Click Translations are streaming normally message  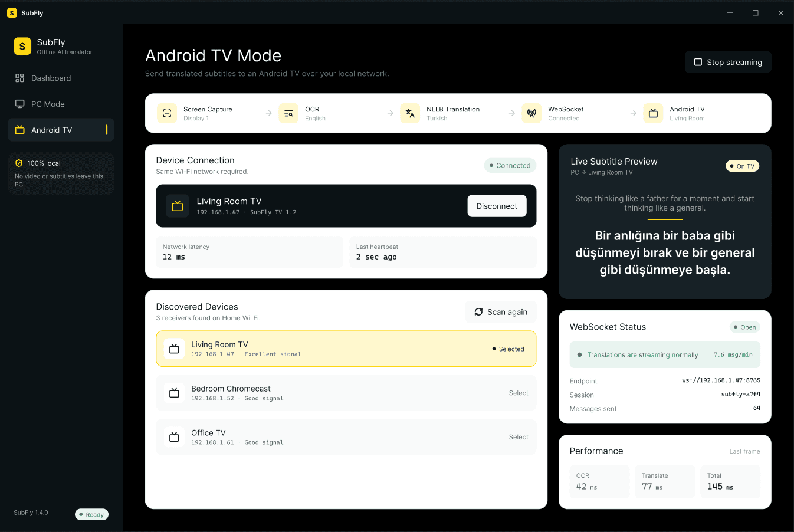(x=642, y=355)
